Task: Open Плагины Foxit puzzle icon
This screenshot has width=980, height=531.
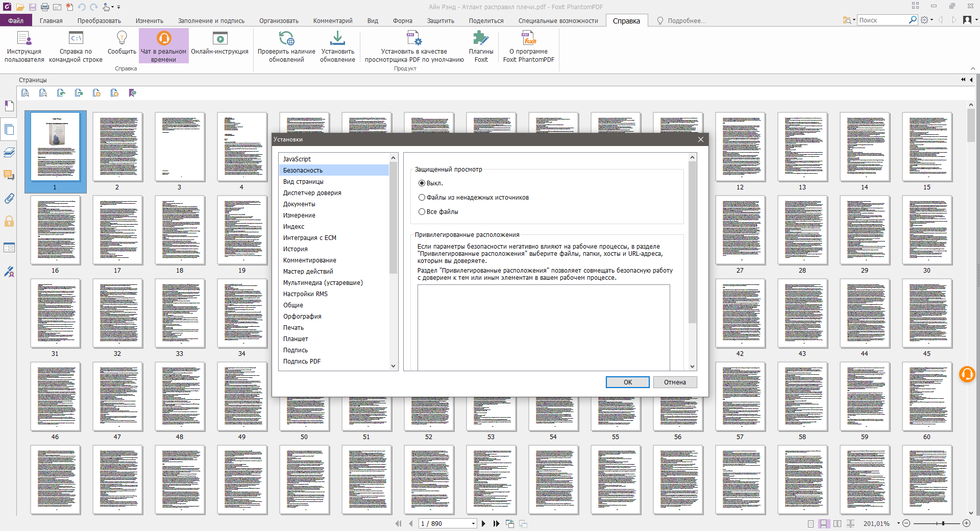Action: tap(481, 38)
